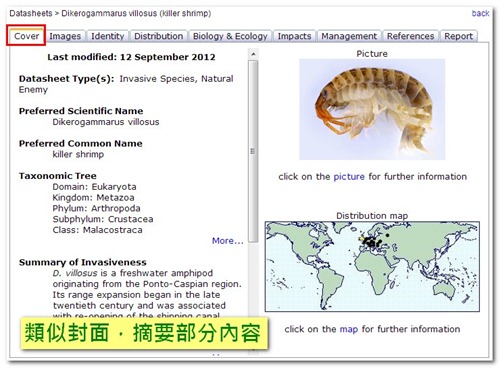Click the More... taxonomy link
500x368 pixels.
[228, 241]
